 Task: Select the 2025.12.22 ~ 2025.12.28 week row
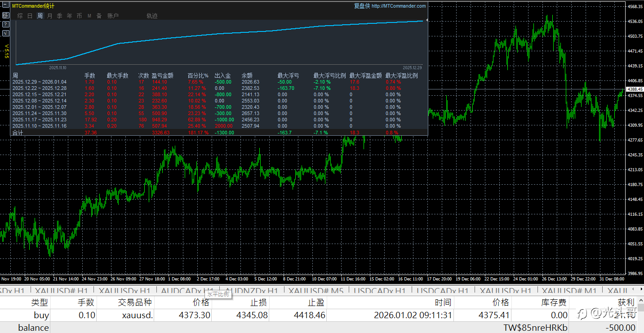point(219,88)
